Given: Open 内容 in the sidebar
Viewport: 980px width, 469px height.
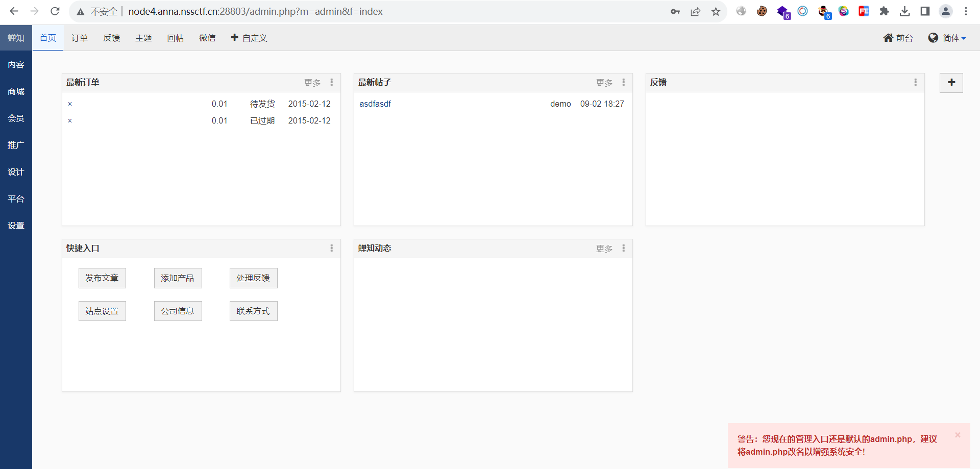Looking at the screenshot, I should (16, 65).
